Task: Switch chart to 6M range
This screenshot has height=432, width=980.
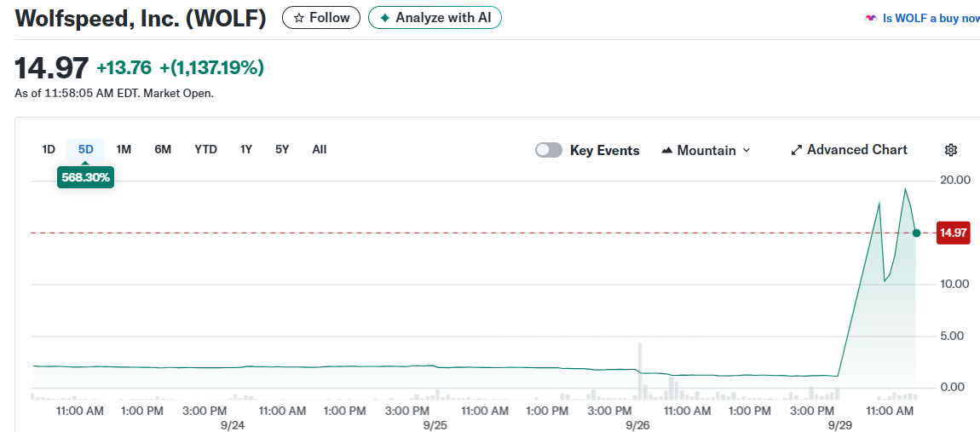Action: point(163,149)
